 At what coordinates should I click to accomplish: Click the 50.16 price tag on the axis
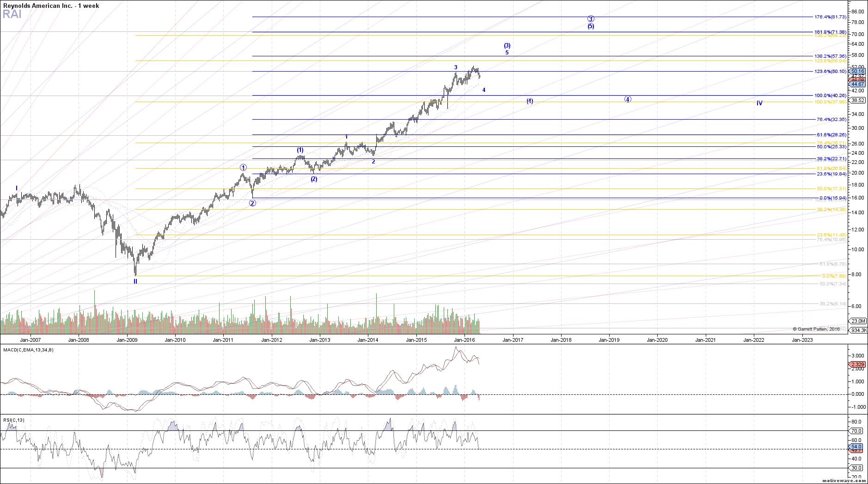(x=857, y=72)
